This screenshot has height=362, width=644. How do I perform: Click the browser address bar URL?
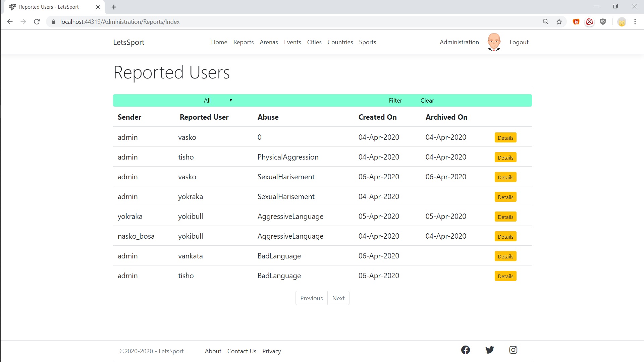point(120,22)
